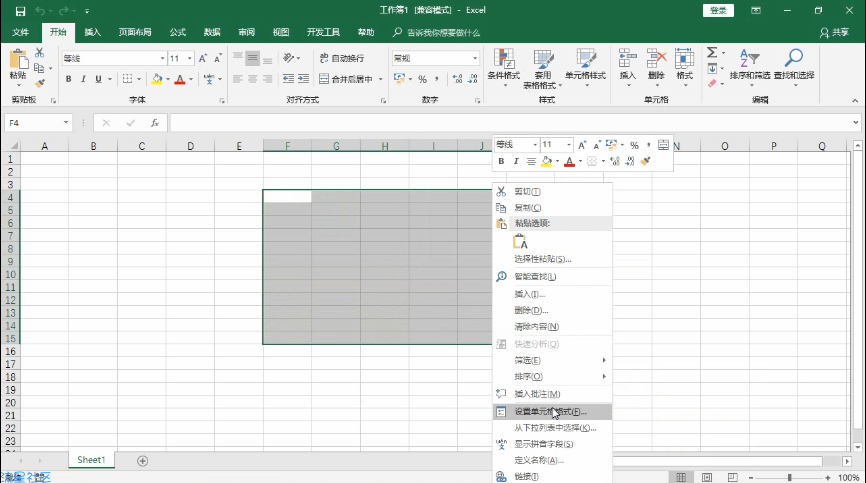Open the ribbon fill color palette arrow
866x483 pixels.
(x=168, y=79)
